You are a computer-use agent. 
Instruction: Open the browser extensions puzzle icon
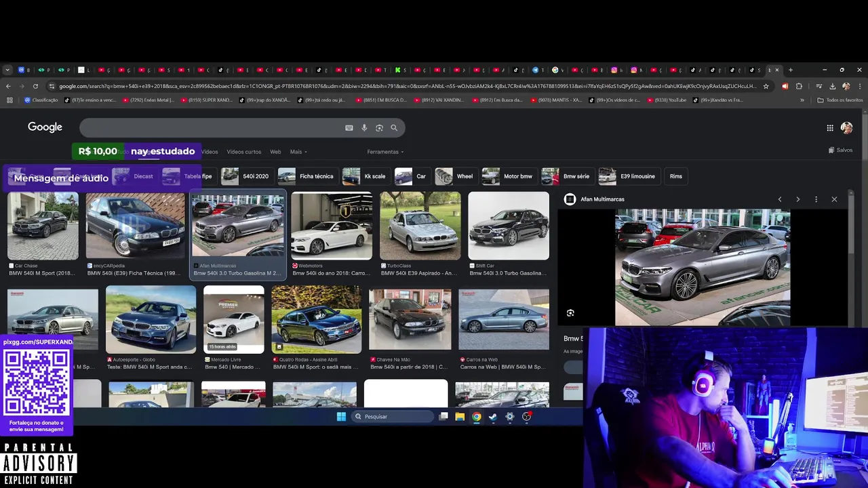tap(799, 86)
